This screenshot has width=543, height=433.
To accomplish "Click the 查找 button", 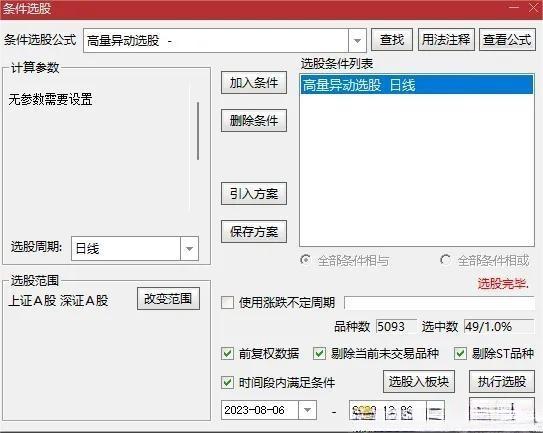I will pyautogui.click(x=392, y=40).
